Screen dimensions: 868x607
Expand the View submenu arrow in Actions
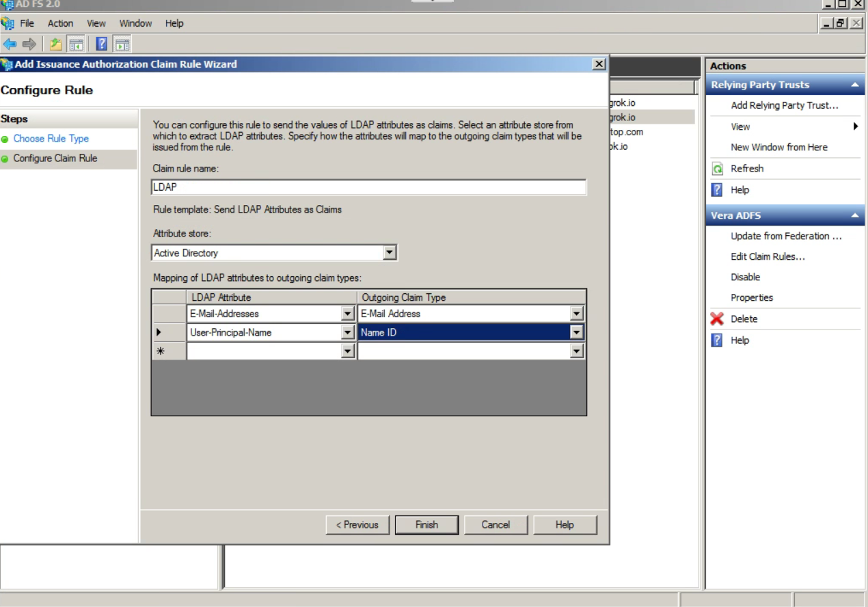[x=856, y=126]
